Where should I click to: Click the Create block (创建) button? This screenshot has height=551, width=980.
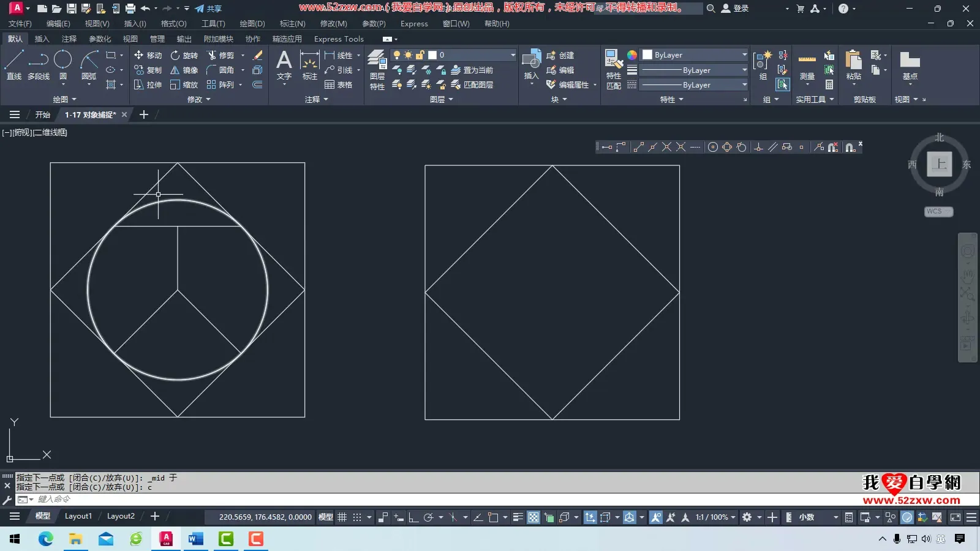[560, 55]
